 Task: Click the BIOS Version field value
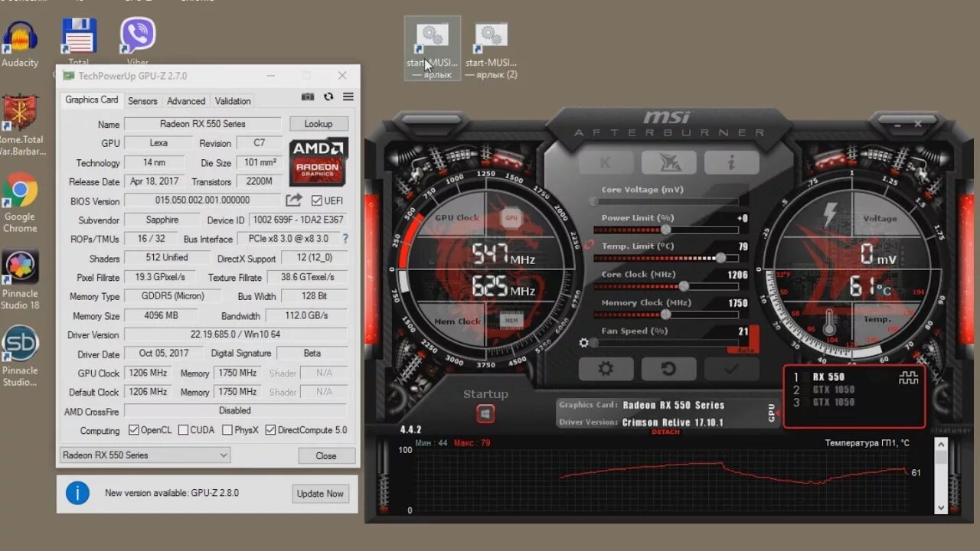click(203, 201)
